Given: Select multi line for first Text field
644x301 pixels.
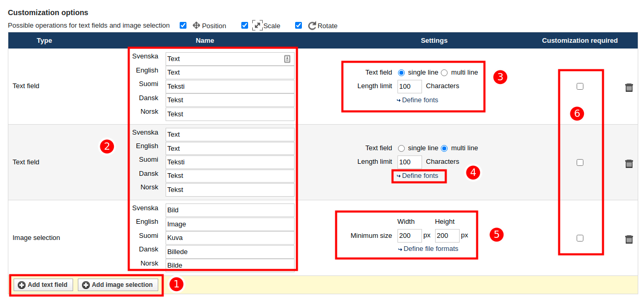Looking at the screenshot, I should [x=444, y=73].
